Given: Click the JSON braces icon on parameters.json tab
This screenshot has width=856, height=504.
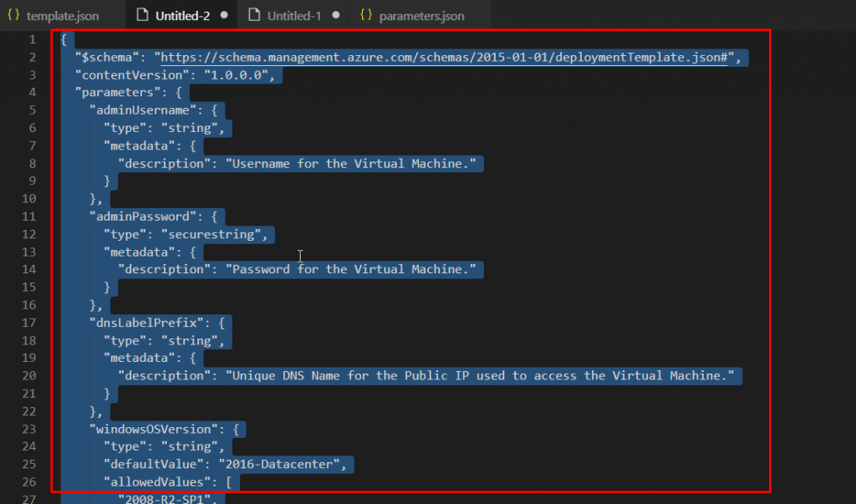Looking at the screenshot, I should pyautogui.click(x=366, y=15).
